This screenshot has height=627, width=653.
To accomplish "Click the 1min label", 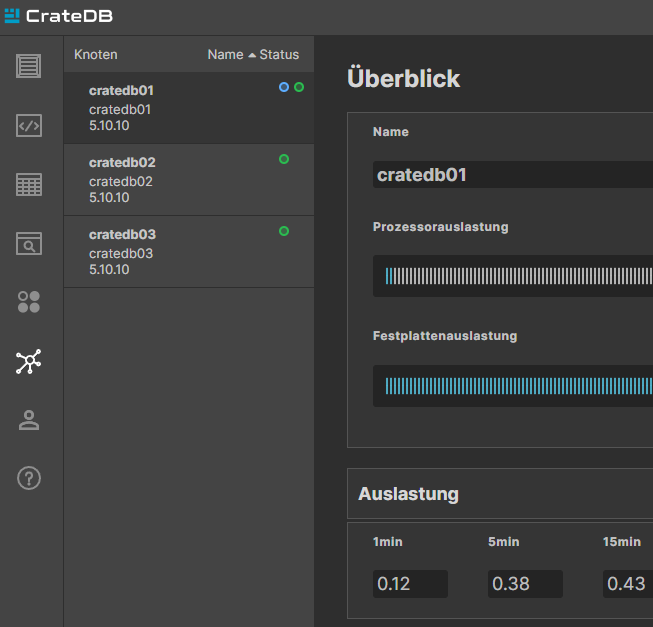I will (388, 542).
